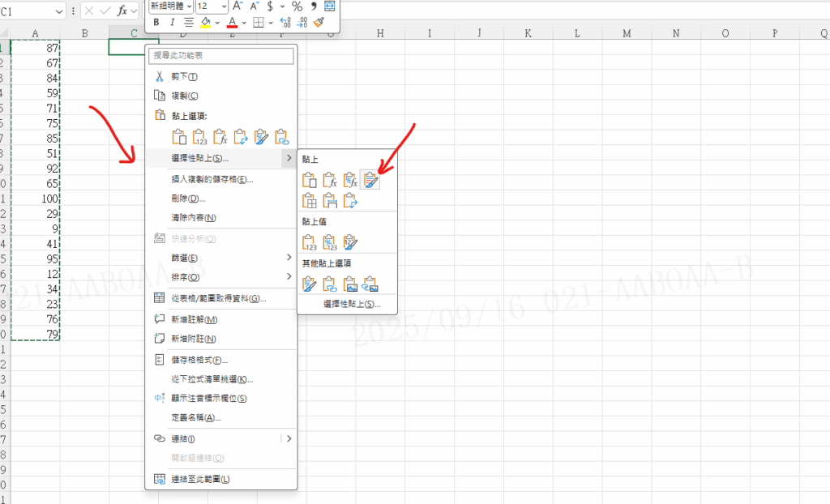Click Increase Decimal icon in mini toolbar
The height and width of the screenshot is (504, 830).
285,23
